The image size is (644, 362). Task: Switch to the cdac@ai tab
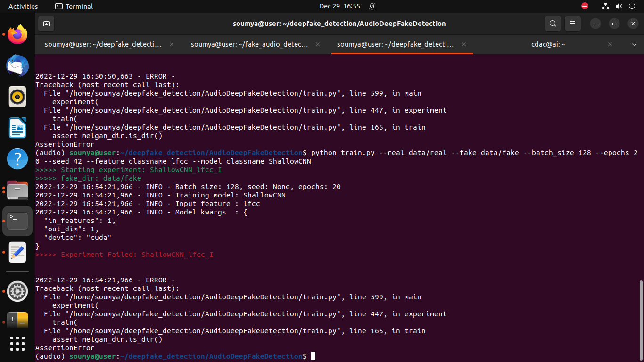(548, 44)
